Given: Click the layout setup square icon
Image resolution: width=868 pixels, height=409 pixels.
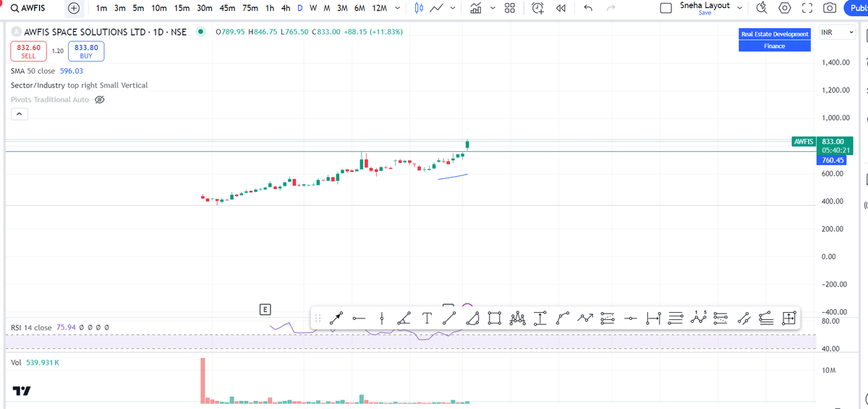Looking at the screenshot, I should click(x=667, y=9).
